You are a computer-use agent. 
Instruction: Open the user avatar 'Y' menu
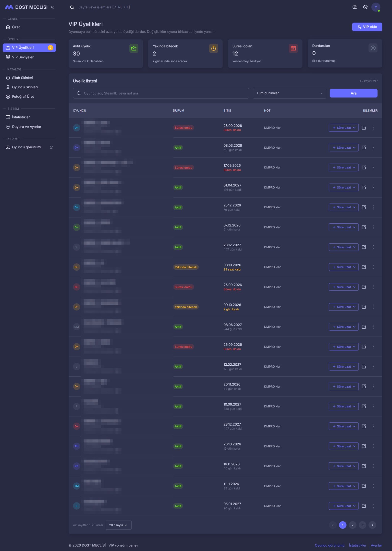pos(376,7)
